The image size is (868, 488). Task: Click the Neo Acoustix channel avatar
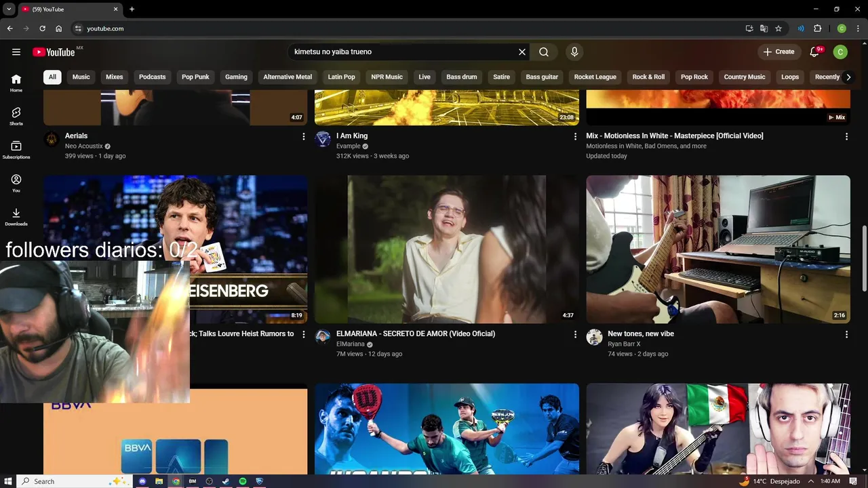[52, 139]
